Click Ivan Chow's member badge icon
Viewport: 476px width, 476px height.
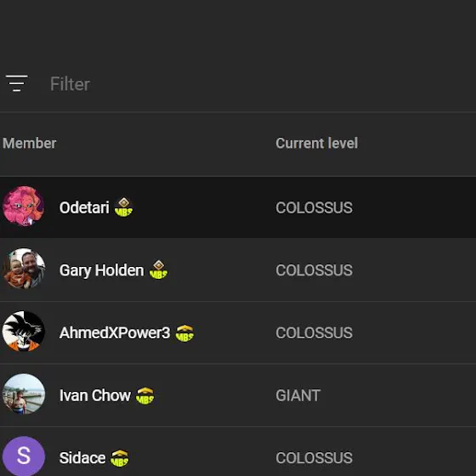[x=145, y=396]
